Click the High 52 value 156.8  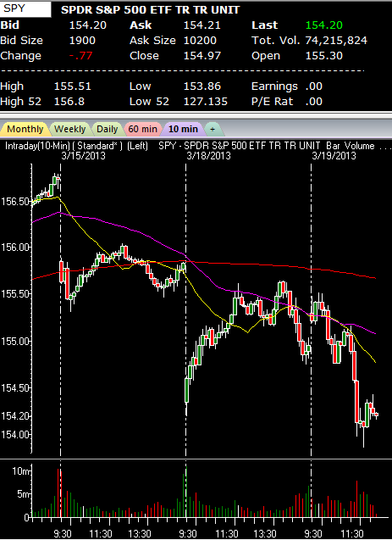[x=69, y=102]
